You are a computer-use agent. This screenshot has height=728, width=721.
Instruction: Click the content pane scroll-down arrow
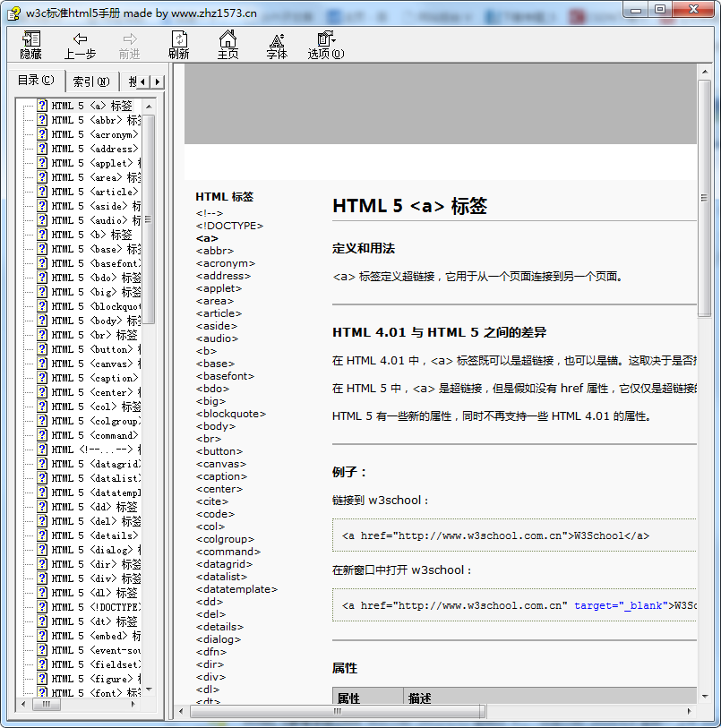[x=704, y=697]
